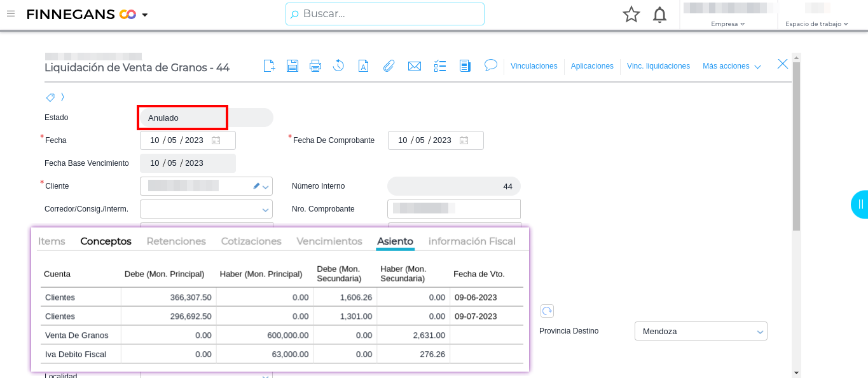Expand the FINNEGANS logo dropdown arrow
868x378 pixels.
[x=145, y=15]
